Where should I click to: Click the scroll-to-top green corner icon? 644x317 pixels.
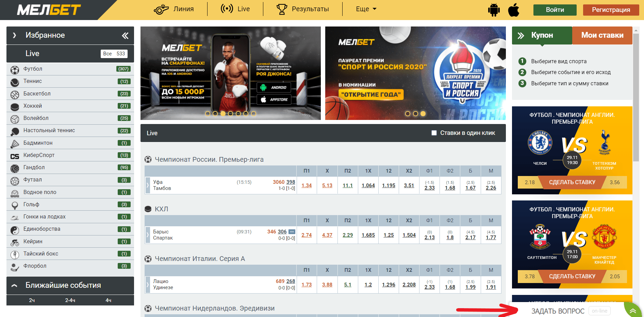coord(633,311)
